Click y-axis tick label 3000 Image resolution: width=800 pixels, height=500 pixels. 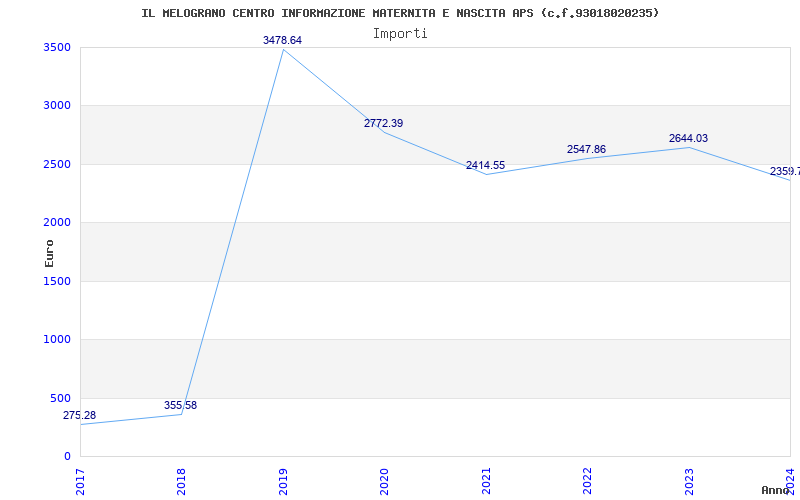pos(57,106)
